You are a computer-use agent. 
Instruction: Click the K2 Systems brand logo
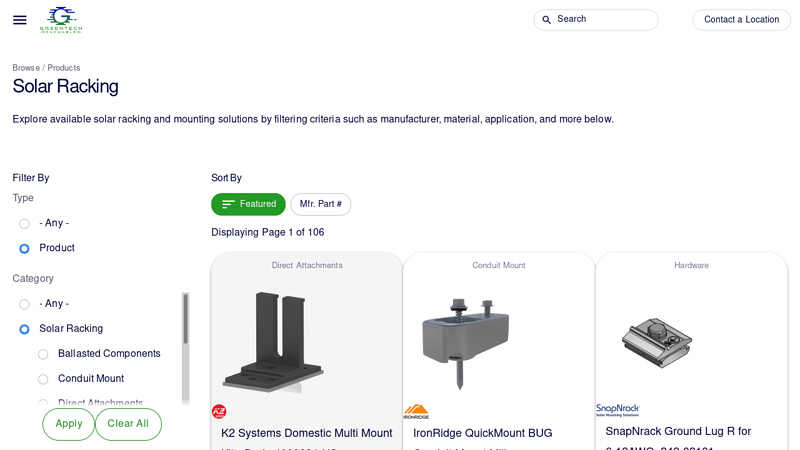(x=219, y=411)
